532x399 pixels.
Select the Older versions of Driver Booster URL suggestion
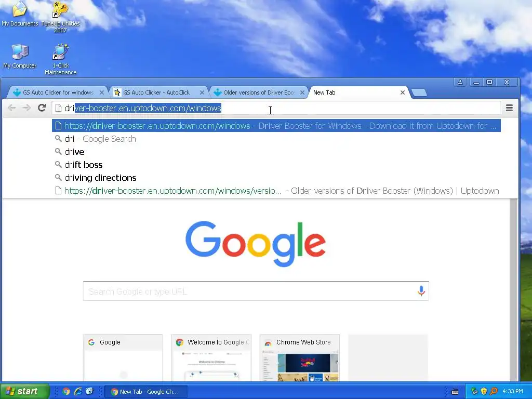(x=276, y=191)
